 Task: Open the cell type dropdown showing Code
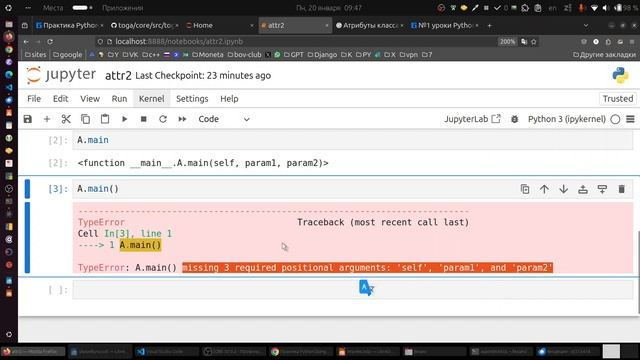coord(224,119)
